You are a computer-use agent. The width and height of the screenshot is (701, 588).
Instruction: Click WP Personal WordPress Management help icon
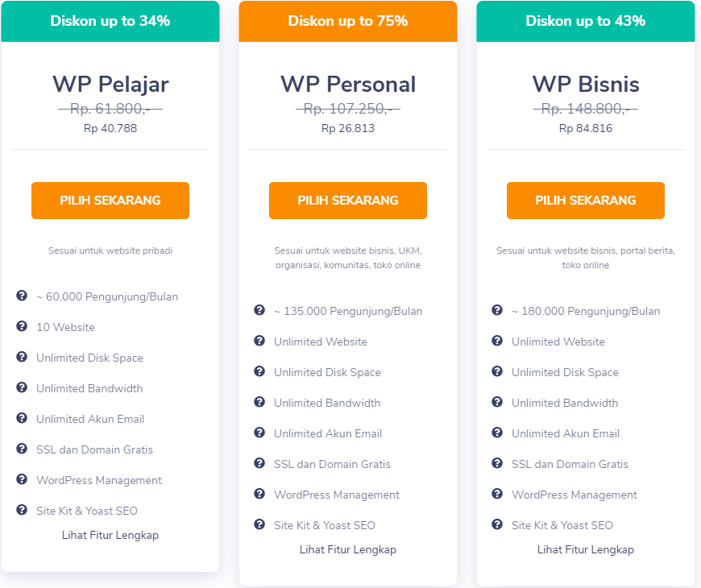[259, 494]
